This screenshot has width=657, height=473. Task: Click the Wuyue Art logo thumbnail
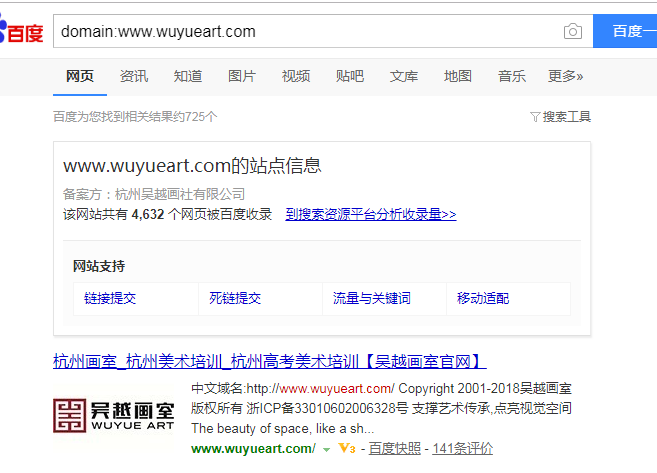113,416
